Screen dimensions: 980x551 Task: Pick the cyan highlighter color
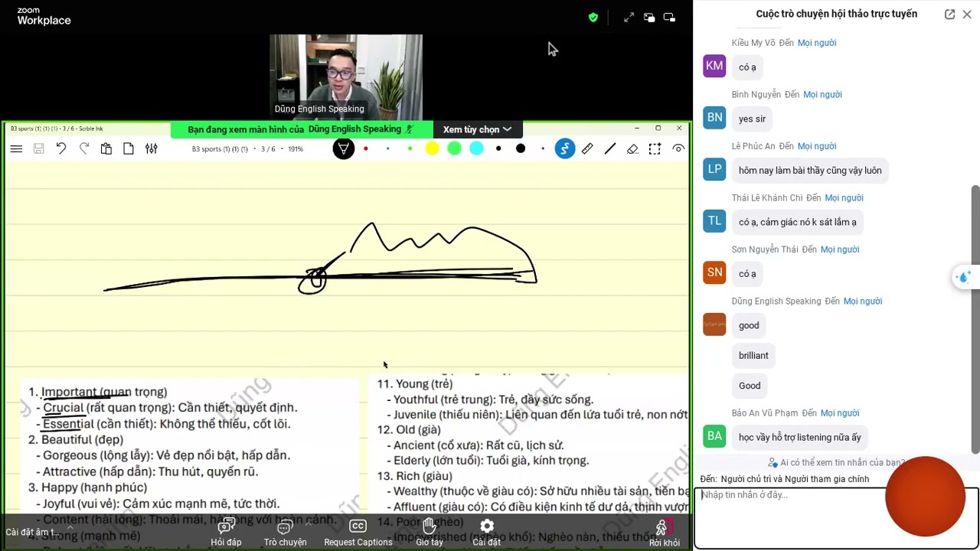pos(476,148)
